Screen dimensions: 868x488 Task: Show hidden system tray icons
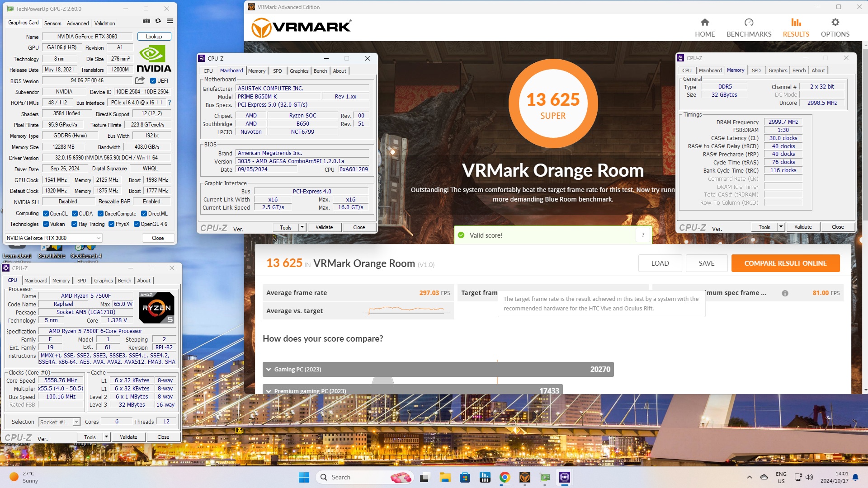tap(749, 477)
